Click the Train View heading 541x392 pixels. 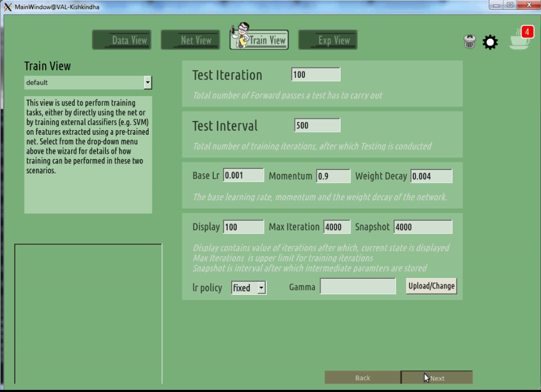pyautogui.click(x=47, y=66)
